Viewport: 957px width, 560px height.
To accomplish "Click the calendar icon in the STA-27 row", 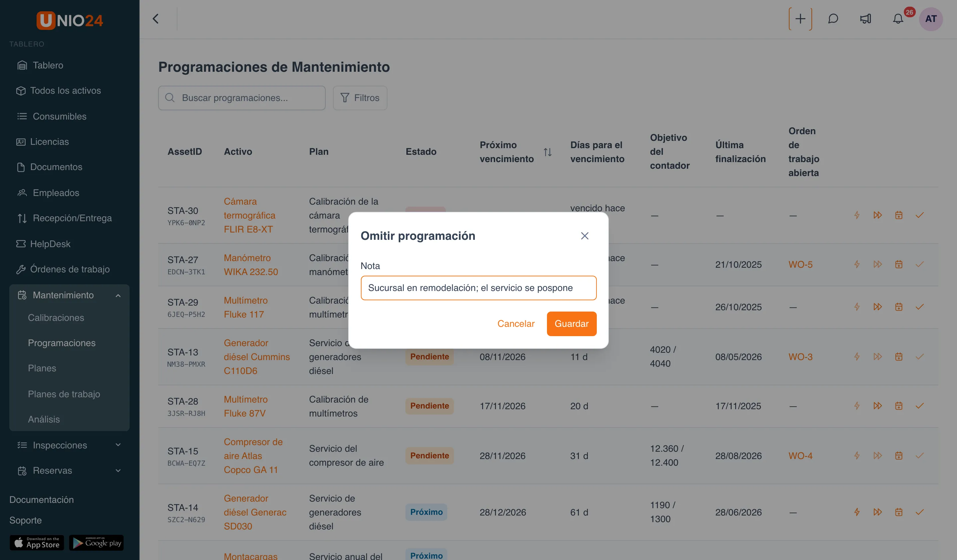I will (x=899, y=264).
